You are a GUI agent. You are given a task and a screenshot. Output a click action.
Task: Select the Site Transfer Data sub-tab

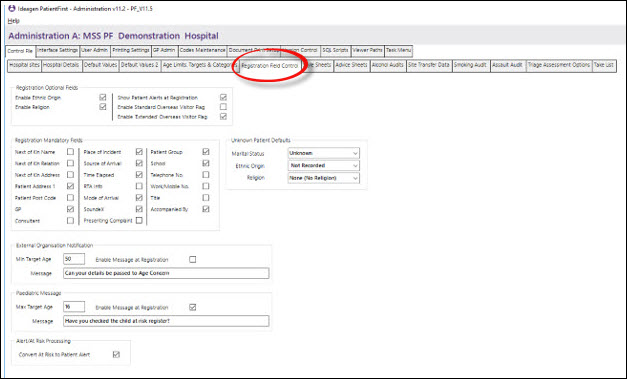tap(429, 66)
